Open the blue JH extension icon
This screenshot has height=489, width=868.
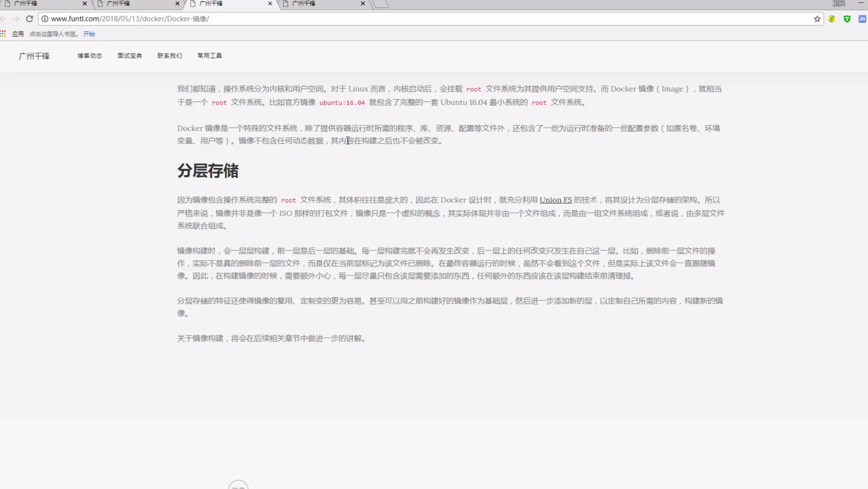(x=862, y=19)
